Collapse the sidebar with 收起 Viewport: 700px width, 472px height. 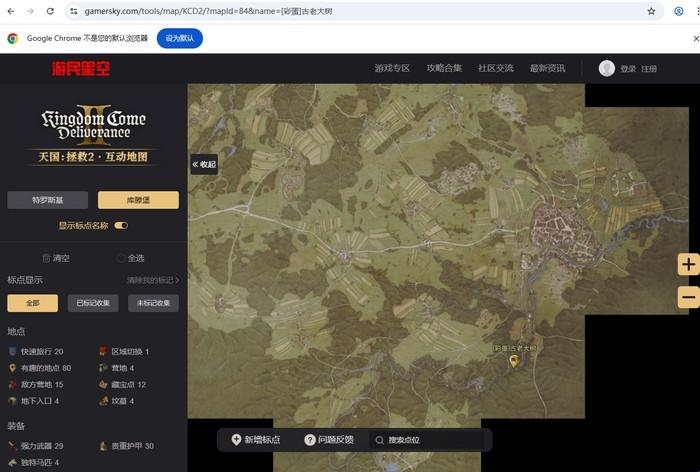(204, 164)
